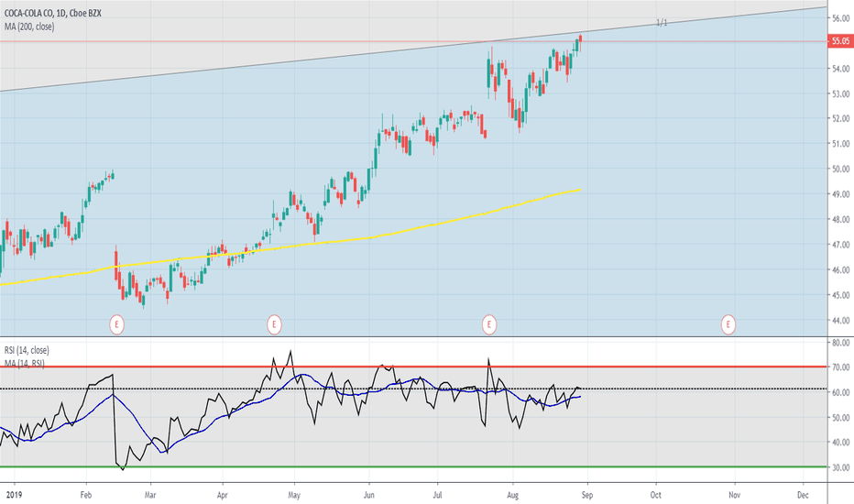
Task: Click the 56.00 price axis label
Action: (x=841, y=18)
